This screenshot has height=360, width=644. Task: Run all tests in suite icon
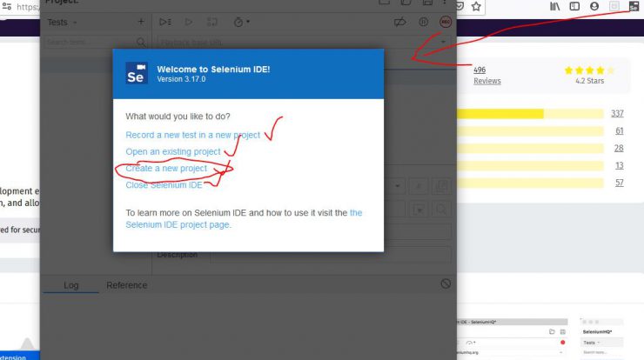click(165, 22)
